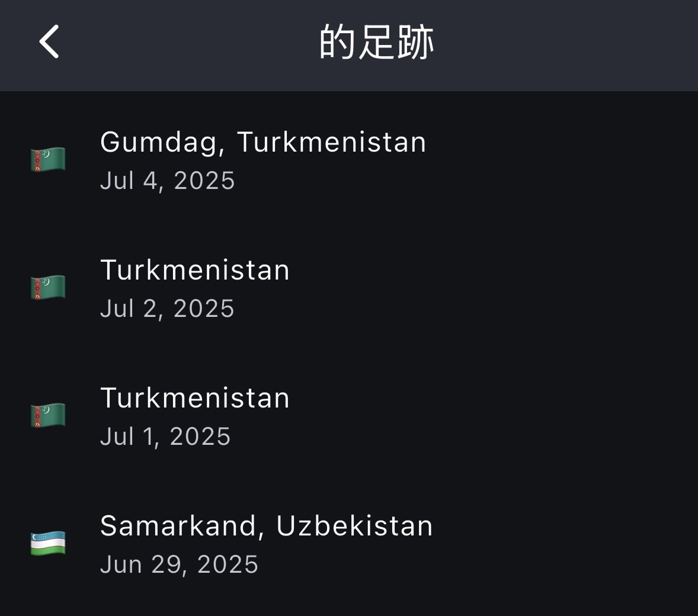Image resolution: width=698 pixels, height=616 pixels.
Task: Click the year 2025 in Jun 29 entry
Action: (228, 564)
